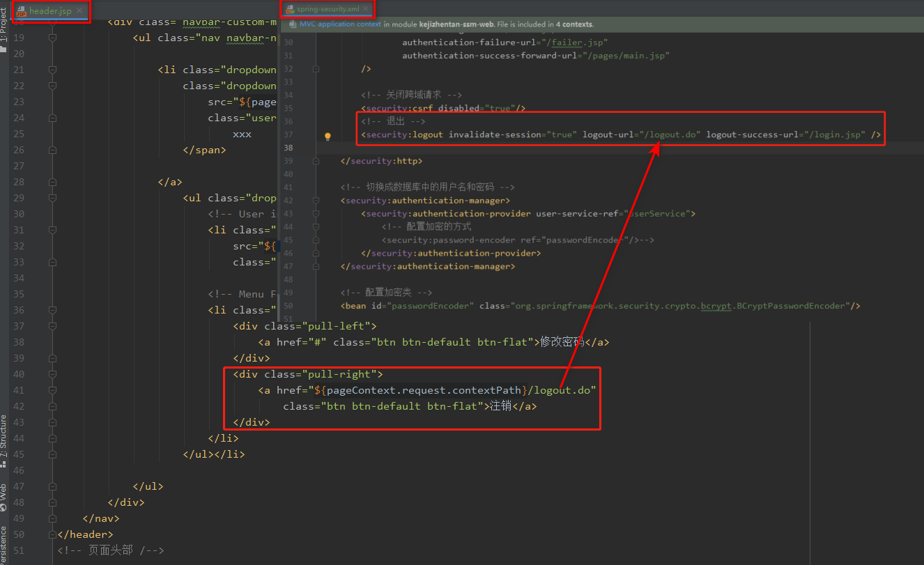This screenshot has width=924, height=565.
Task: Click the 修改密码 link text in header.jsp
Action: [x=562, y=342]
